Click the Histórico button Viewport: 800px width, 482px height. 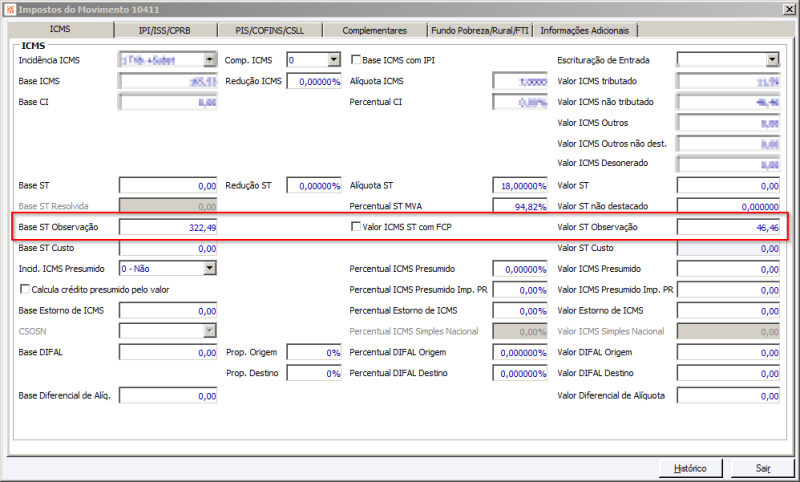tap(690, 468)
